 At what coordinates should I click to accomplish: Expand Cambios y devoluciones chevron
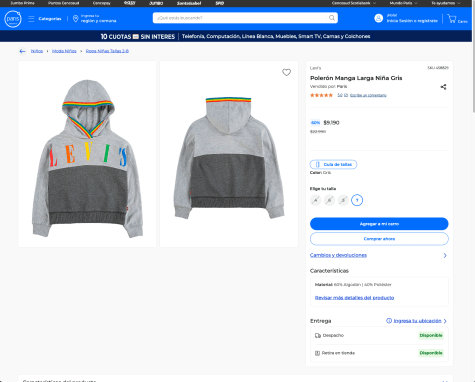click(x=445, y=256)
